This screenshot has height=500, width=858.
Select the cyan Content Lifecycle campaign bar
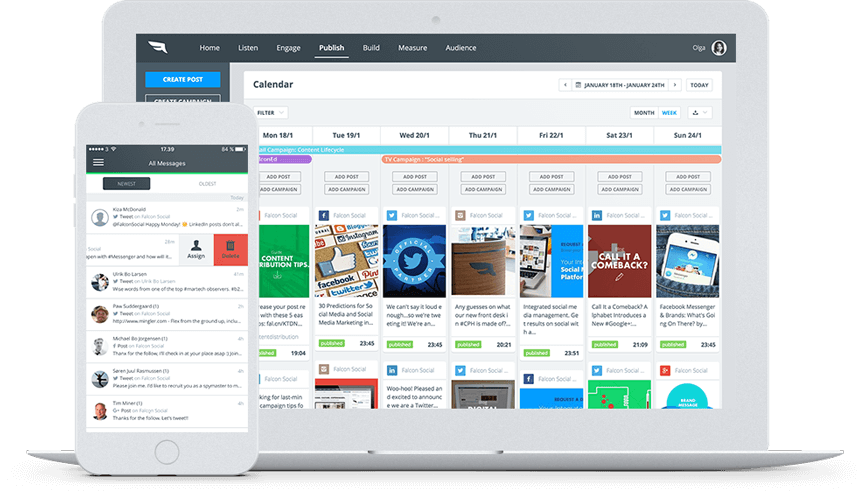(489, 150)
